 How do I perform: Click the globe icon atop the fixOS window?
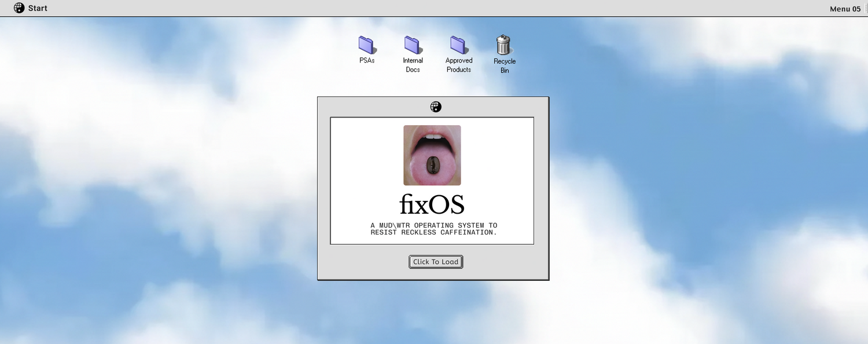(436, 107)
